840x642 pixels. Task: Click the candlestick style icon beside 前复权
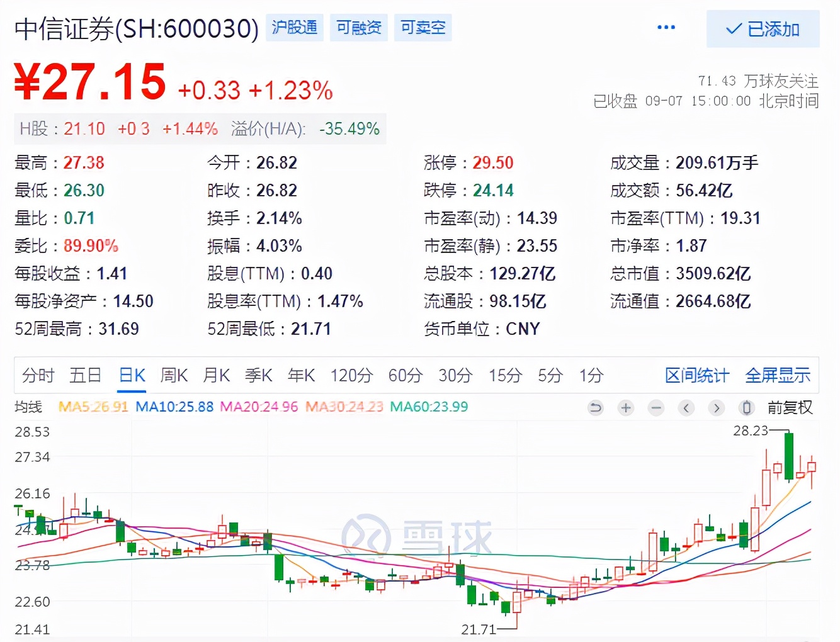tap(747, 408)
